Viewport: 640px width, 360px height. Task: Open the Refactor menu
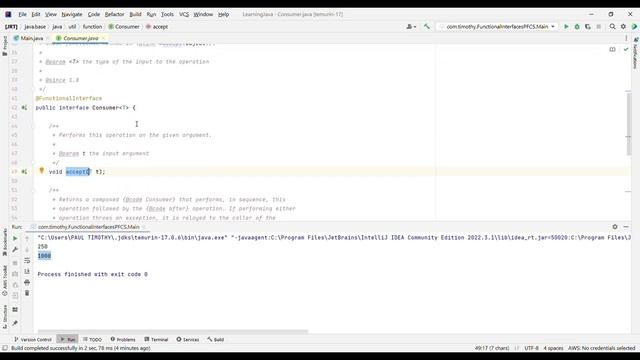[114, 14]
